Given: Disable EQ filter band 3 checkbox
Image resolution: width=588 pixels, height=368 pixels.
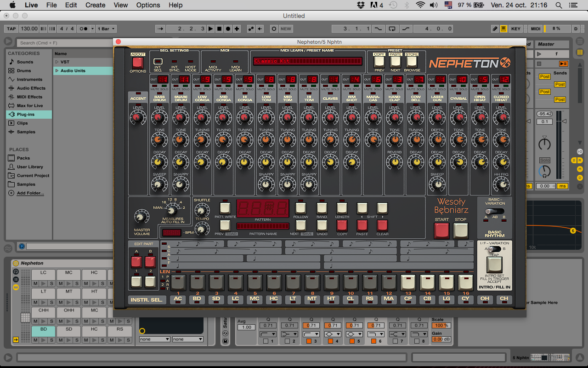Looking at the screenshot, I should pos(309,341).
